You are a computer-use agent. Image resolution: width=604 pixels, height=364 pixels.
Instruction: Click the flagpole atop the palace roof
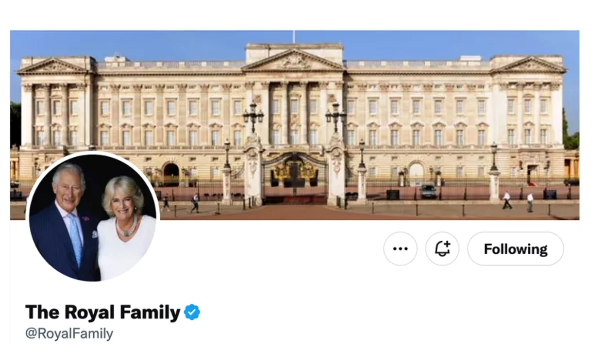coord(293,37)
